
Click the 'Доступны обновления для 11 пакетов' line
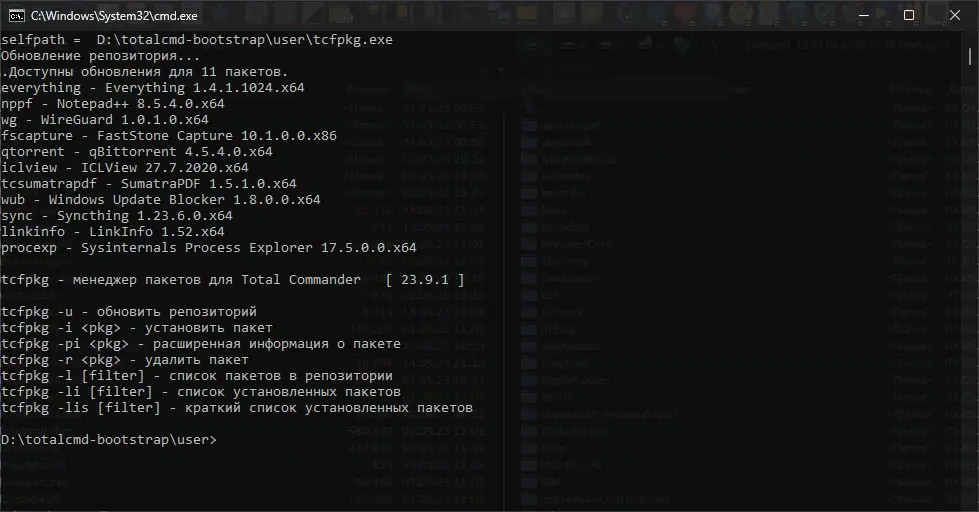tap(144, 72)
